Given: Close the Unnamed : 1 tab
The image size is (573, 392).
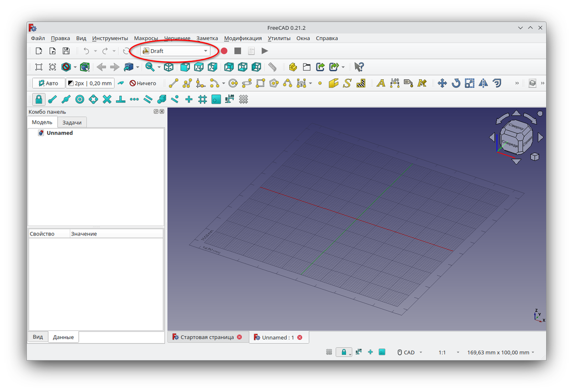Looking at the screenshot, I should [300, 338].
